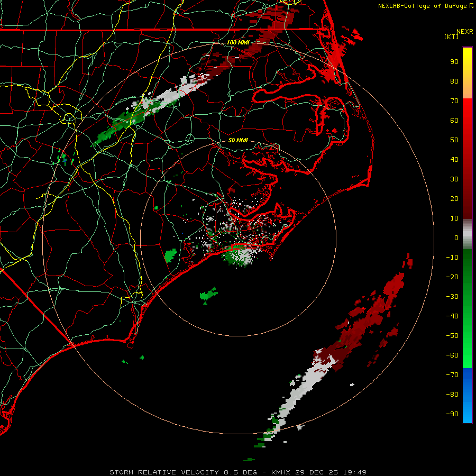
Task: Click the 0 value on the velocity scale
Action: point(456,238)
